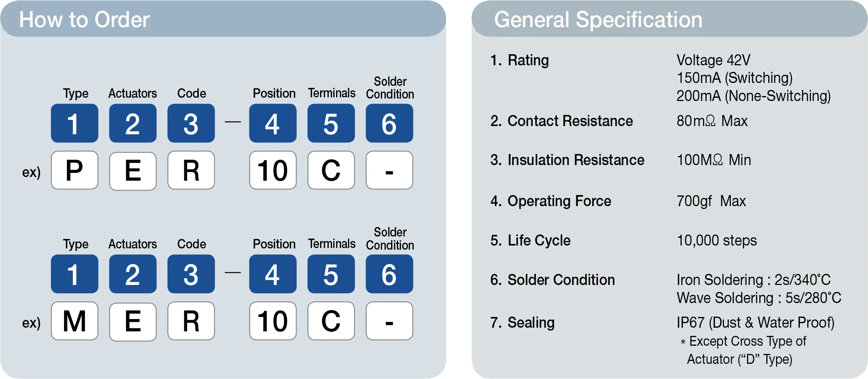Click the "700gf Max" value

coord(711,201)
